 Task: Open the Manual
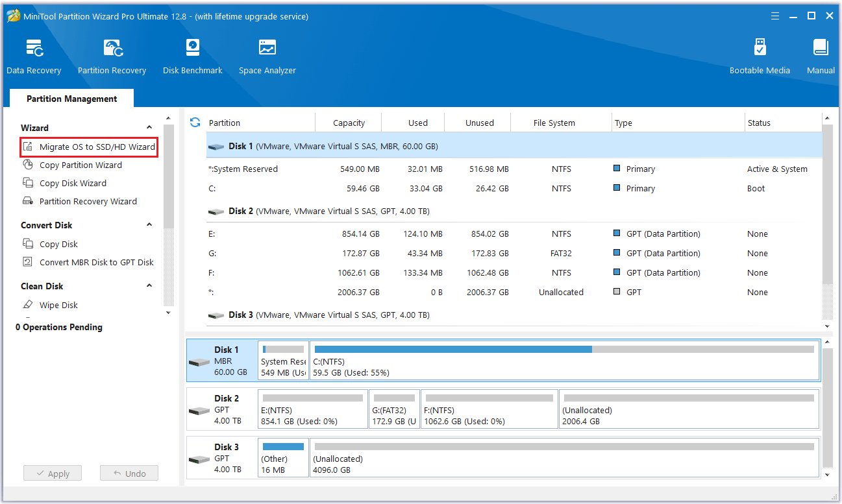[x=821, y=57]
